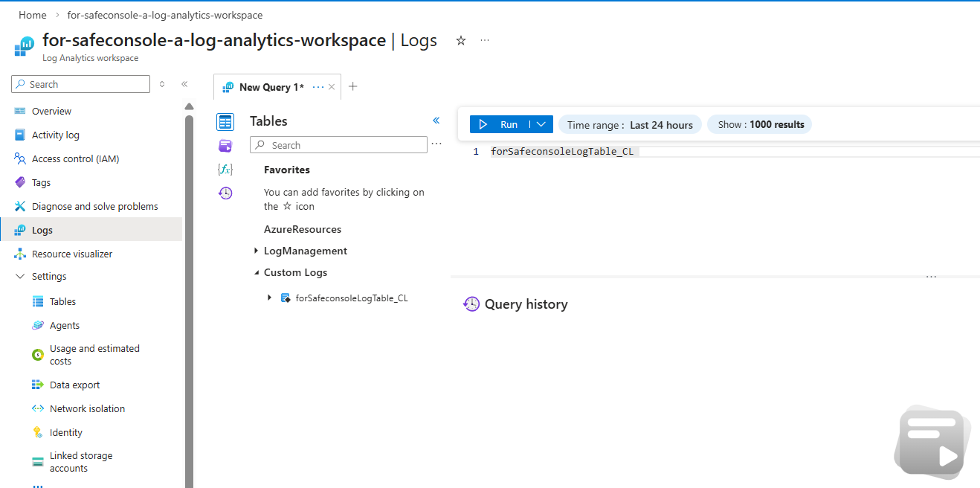
Task: Open the Functions fx panel icon
Action: coord(225,169)
